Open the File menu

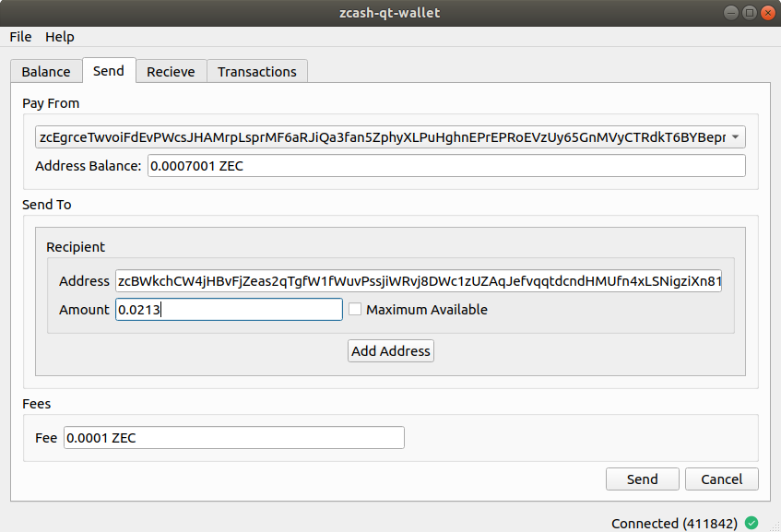point(20,37)
